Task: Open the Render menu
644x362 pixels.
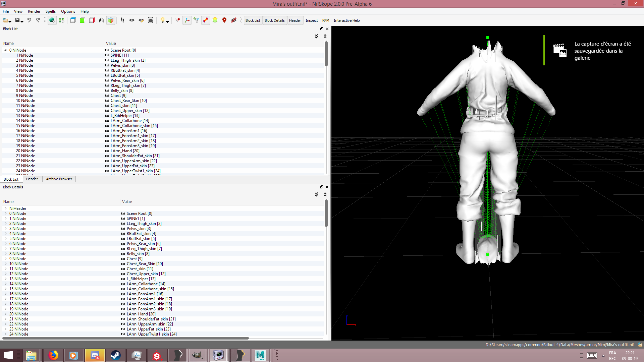Action: (34, 11)
